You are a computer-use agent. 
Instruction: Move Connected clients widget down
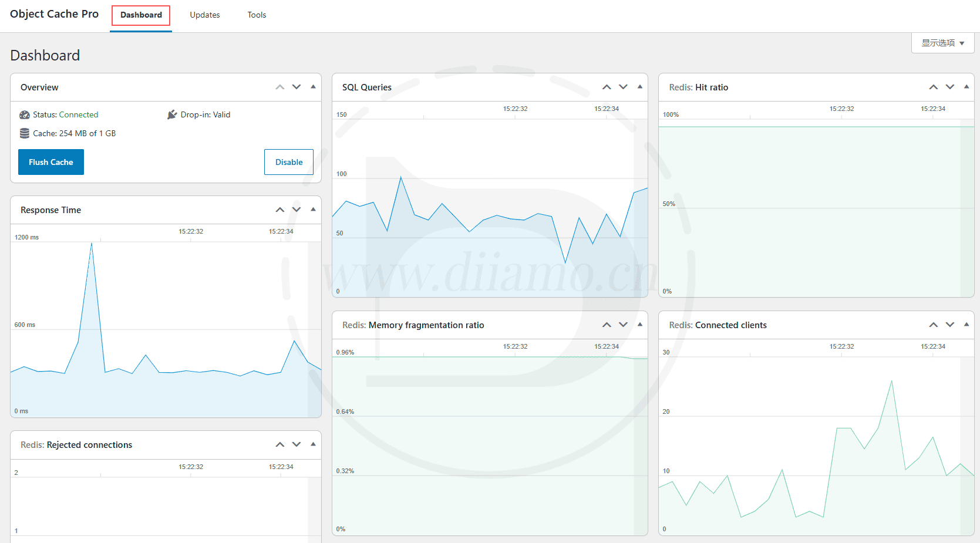coord(949,325)
